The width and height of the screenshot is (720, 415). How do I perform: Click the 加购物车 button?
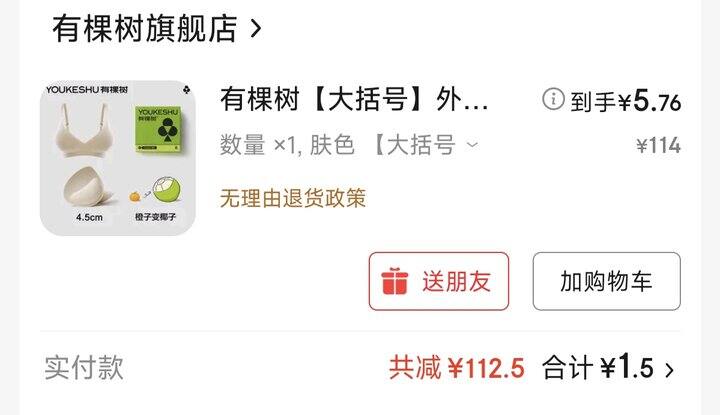coord(607,281)
